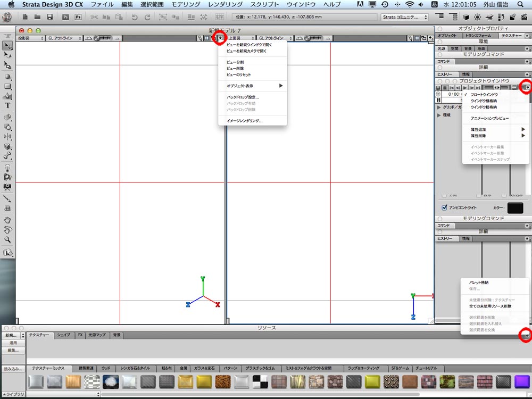Select the arrow Object Move tool
The width and height of the screenshot is (532, 399).
pos(7,45)
